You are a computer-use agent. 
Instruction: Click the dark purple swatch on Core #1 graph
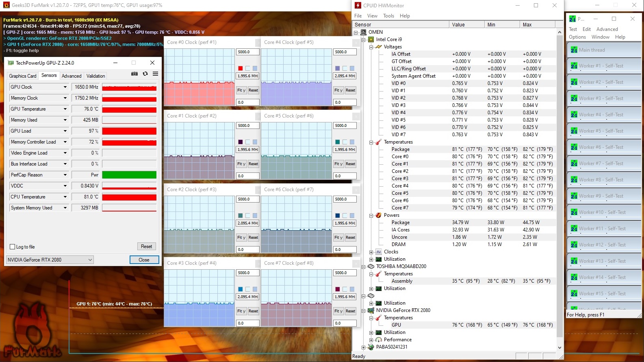[240, 142]
